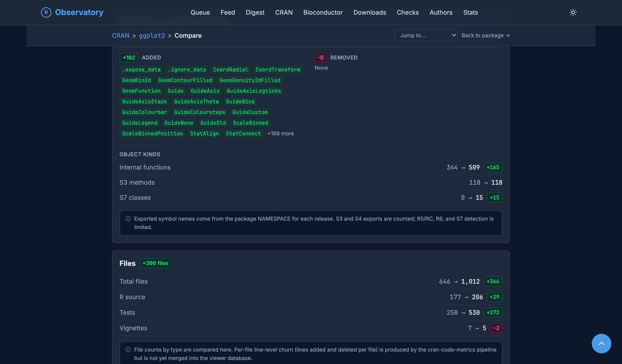Click the +29 badge on R source row
Screen dimensions: 622x364
click(x=494, y=297)
